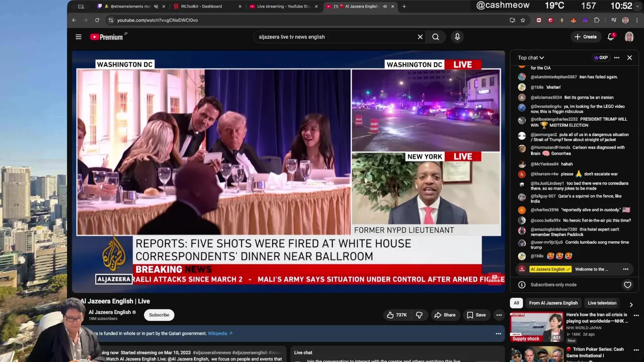The height and width of the screenshot is (362, 644).
Task: Bookmark this page with star icon
Action: (523, 20)
